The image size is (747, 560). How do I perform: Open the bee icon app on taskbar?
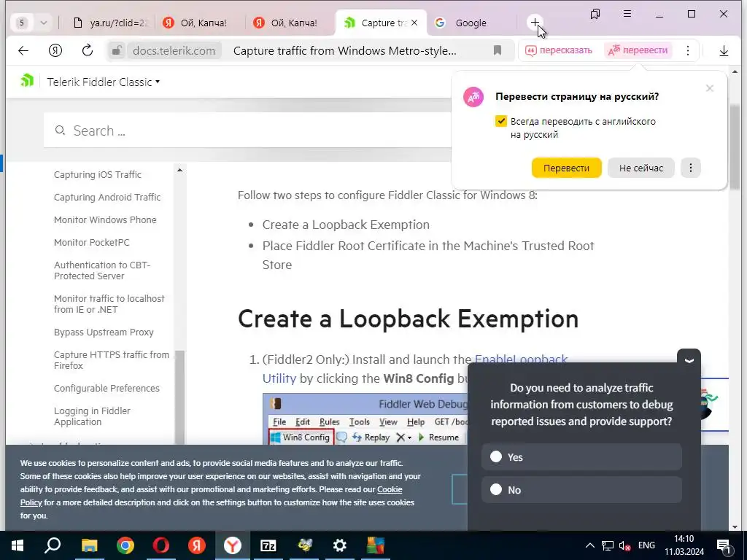[304, 545]
